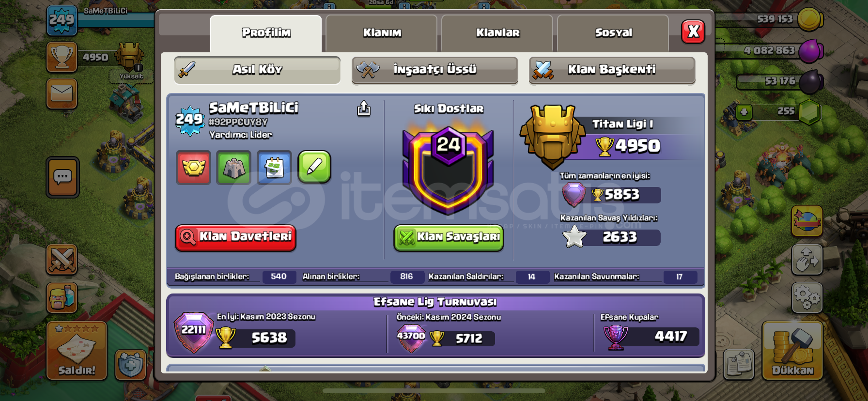
Task: Add gems with the green plus
Action: pos(744,112)
